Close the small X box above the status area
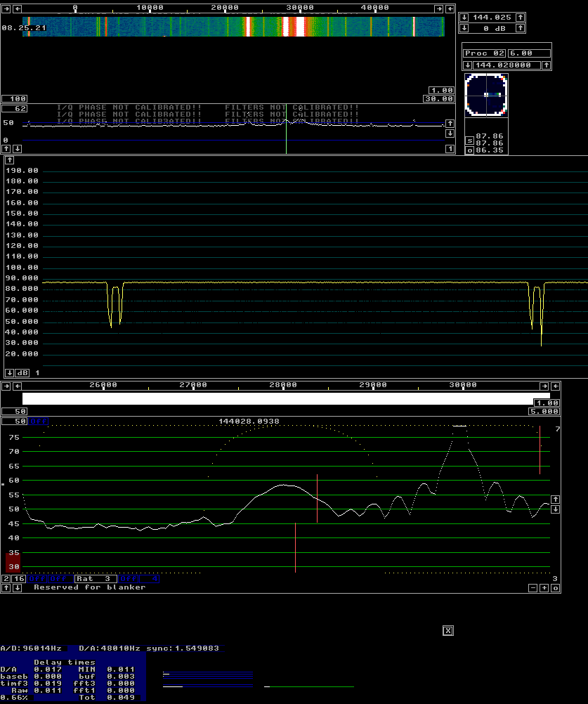This screenshot has width=588, height=704. coord(448,631)
